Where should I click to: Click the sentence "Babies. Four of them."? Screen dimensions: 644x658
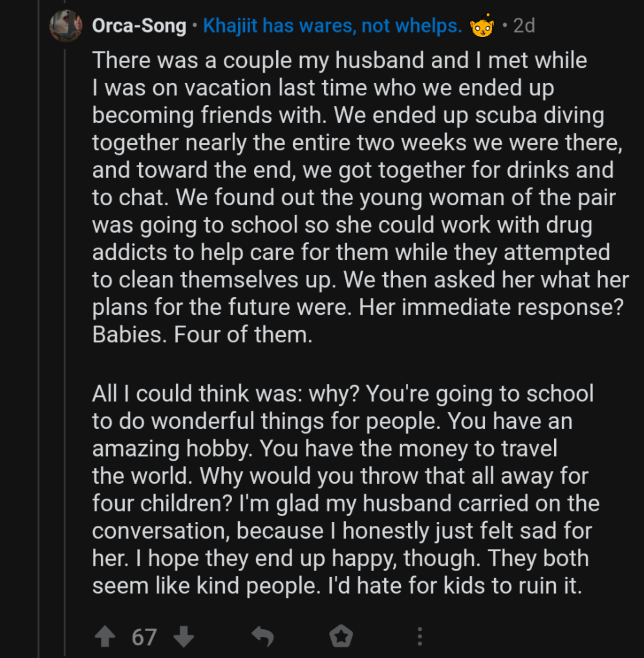202,335
